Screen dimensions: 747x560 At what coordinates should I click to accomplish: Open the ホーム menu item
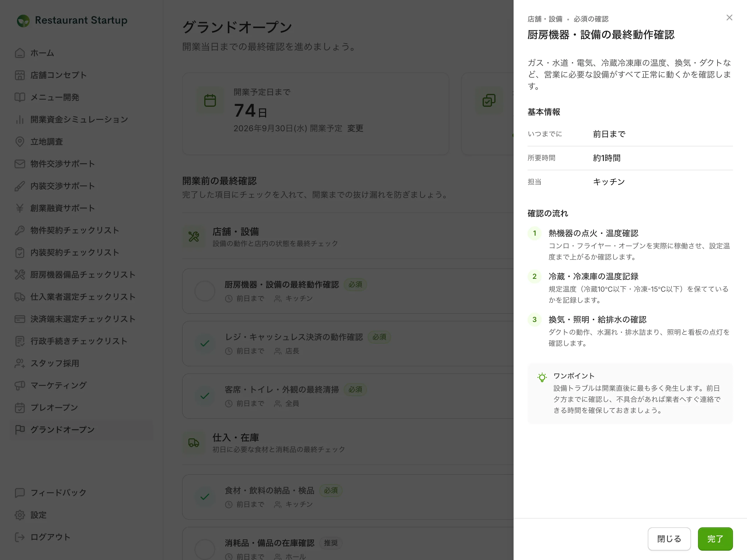pyautogui.click(x=81, y=53)
